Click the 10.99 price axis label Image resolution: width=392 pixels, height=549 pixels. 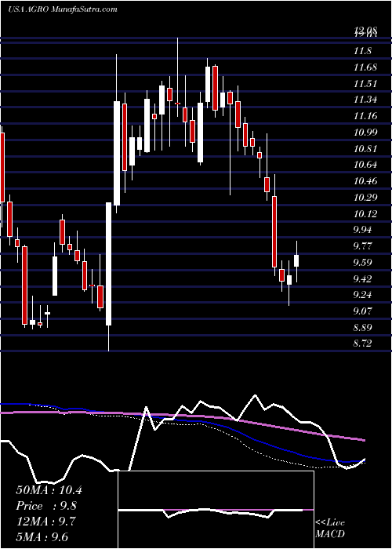tap(365, 133)
